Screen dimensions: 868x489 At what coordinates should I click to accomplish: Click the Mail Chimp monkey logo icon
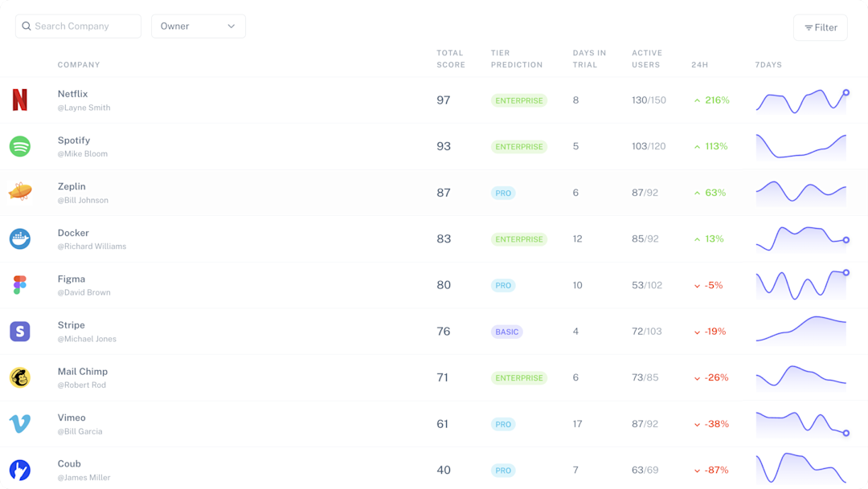click(x=20, y=377)
